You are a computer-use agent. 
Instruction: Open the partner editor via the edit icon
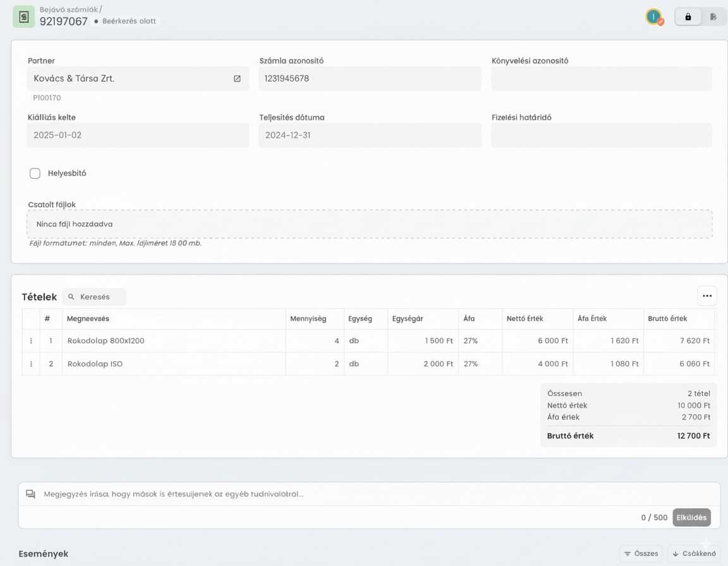point(237,78)
